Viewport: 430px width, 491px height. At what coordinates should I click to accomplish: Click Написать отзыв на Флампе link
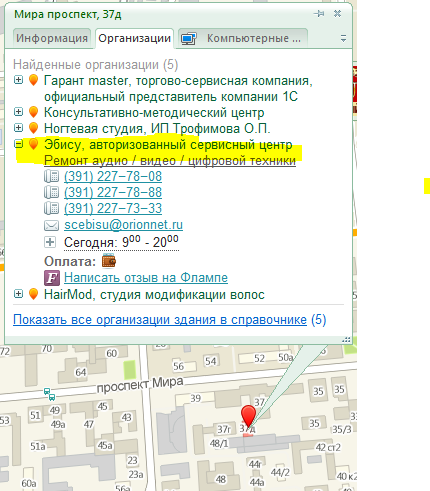click(146, 277)
